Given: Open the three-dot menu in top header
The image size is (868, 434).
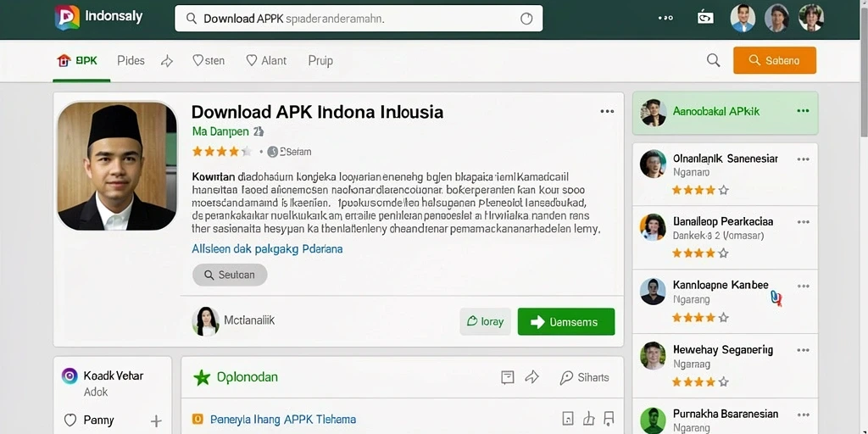Looking at the screenshot, I should [x=665, y=18].
